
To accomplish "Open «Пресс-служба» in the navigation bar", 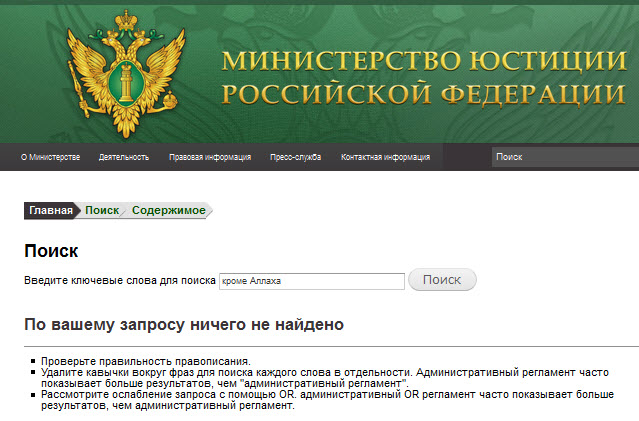I will pyautogui.click(x=295, y=157).
